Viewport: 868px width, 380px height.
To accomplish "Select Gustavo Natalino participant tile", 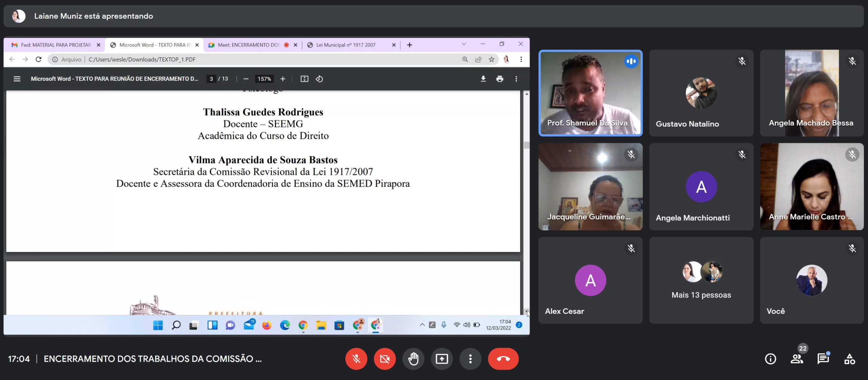I will pos(701,93).
